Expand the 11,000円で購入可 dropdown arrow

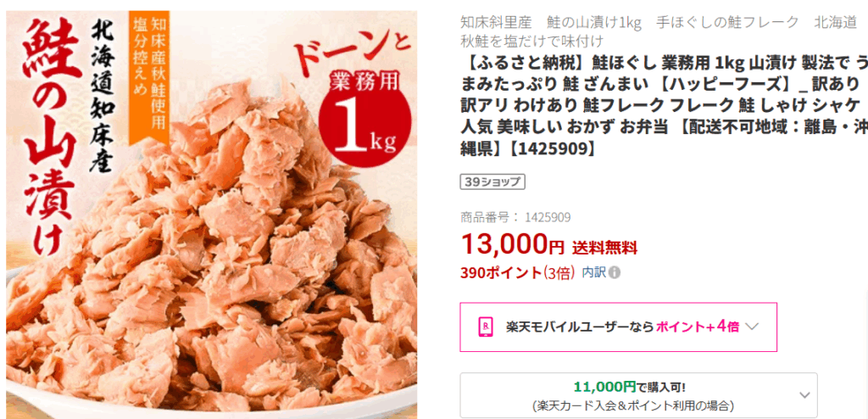804,395
